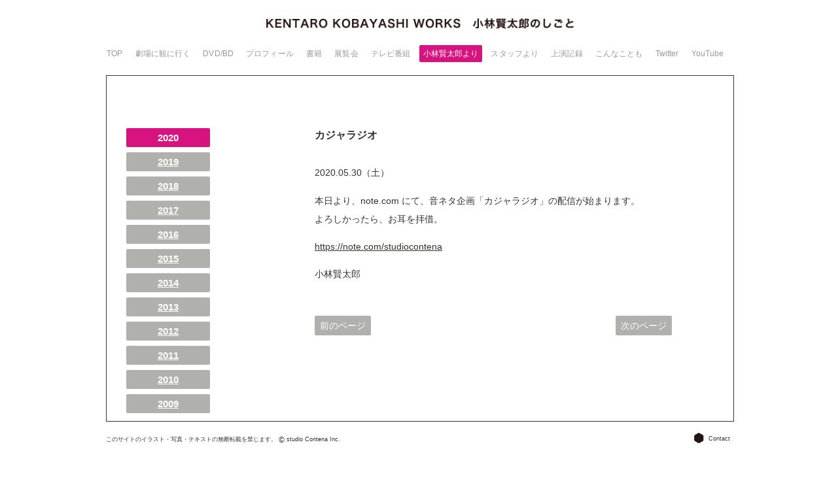Open the KENTARO KOBAYASHI WORKS logo
The image size is (840, 504).
(x=420, y=24)
